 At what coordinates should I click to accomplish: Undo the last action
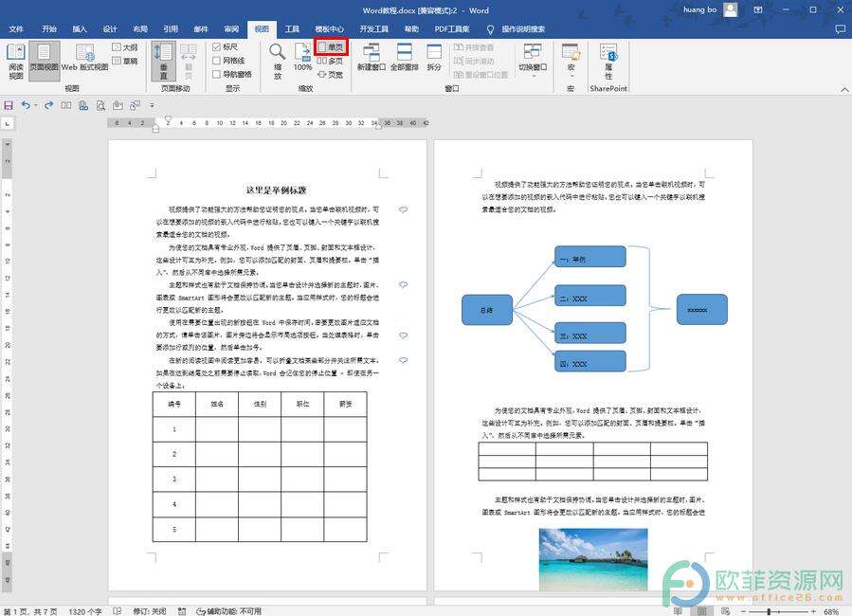26,105
